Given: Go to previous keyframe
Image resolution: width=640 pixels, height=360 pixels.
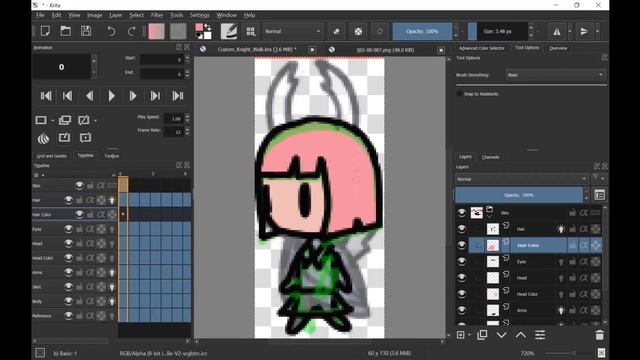Looking at the screenshot, I should click(68, 96).
